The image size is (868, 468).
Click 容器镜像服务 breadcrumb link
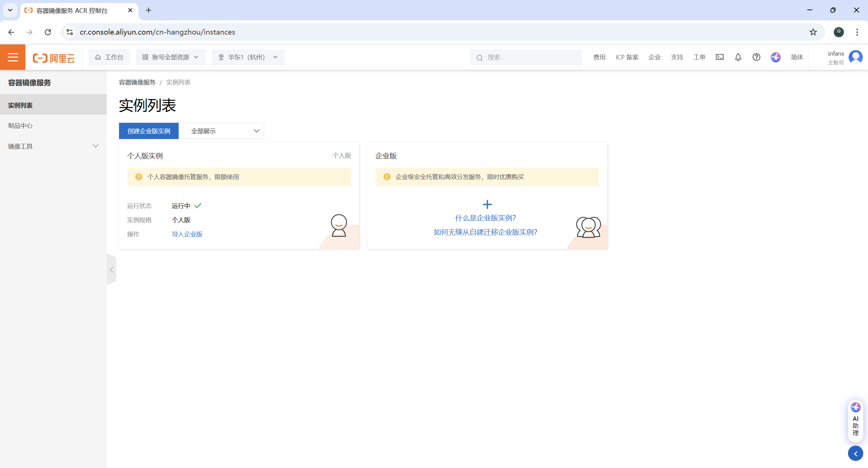pyautogui.click(x=137, y=82)
